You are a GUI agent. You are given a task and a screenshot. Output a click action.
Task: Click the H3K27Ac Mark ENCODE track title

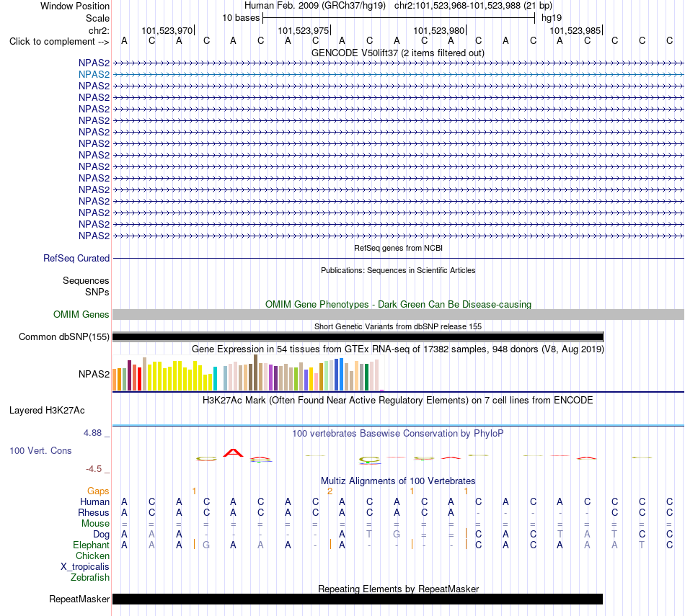click(x=397, y=401)
